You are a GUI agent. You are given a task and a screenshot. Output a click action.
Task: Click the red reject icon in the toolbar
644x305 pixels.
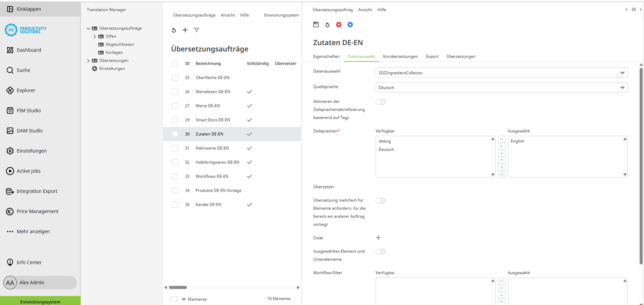coord(339,24)
